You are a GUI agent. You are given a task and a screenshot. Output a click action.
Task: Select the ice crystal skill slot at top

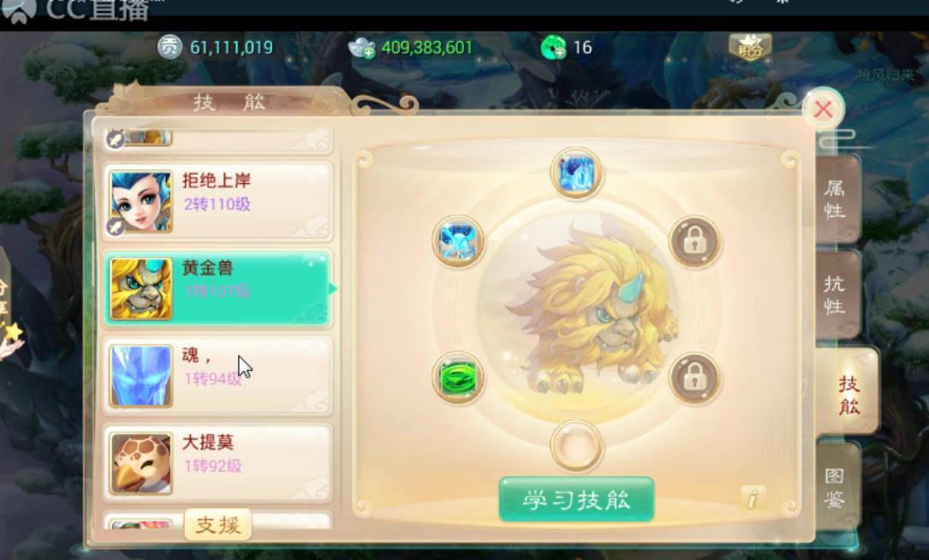576,174
